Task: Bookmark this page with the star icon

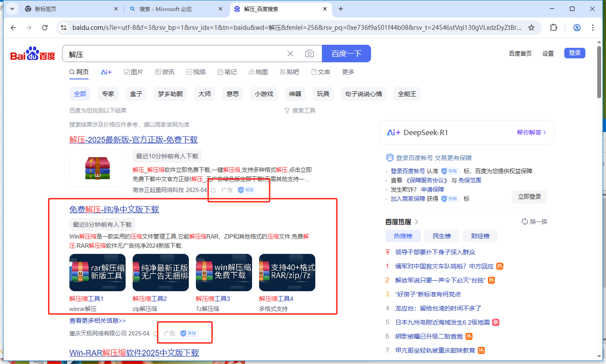Action: 531,28
